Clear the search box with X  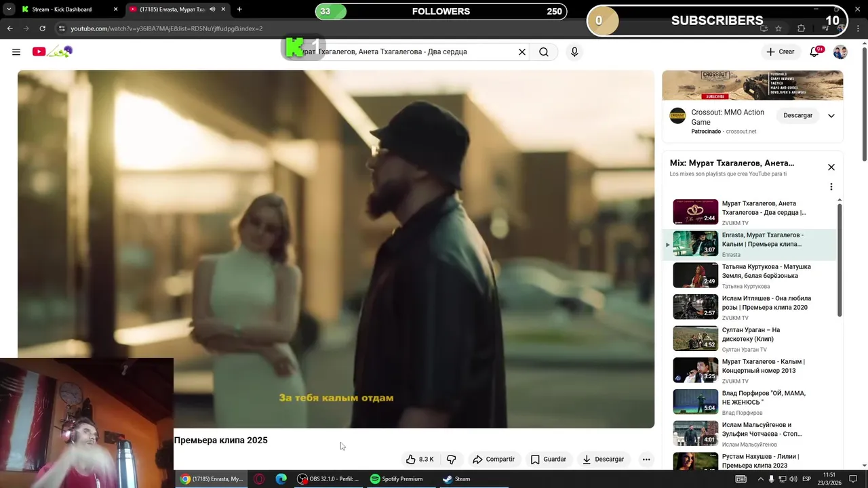(x=522, y=52)
